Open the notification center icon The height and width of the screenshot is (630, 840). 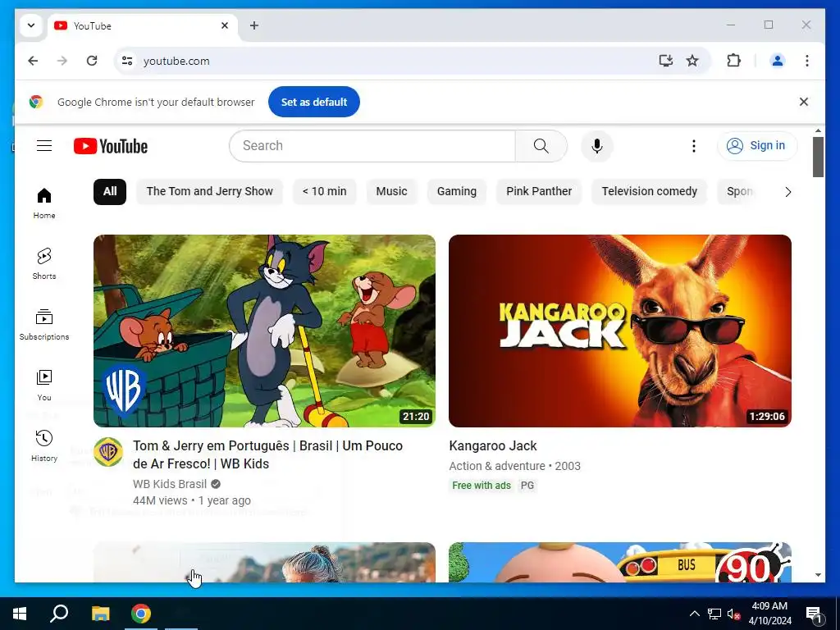coord(815,614)
